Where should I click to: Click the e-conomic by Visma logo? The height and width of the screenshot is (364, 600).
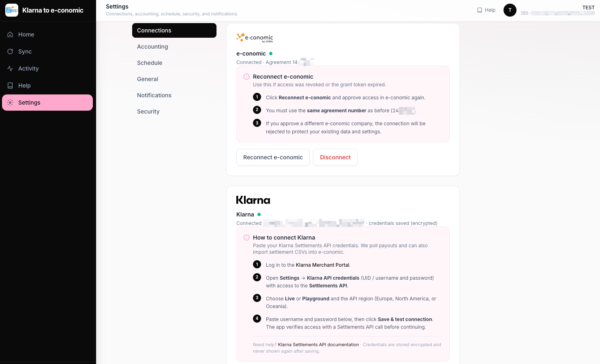255,38
